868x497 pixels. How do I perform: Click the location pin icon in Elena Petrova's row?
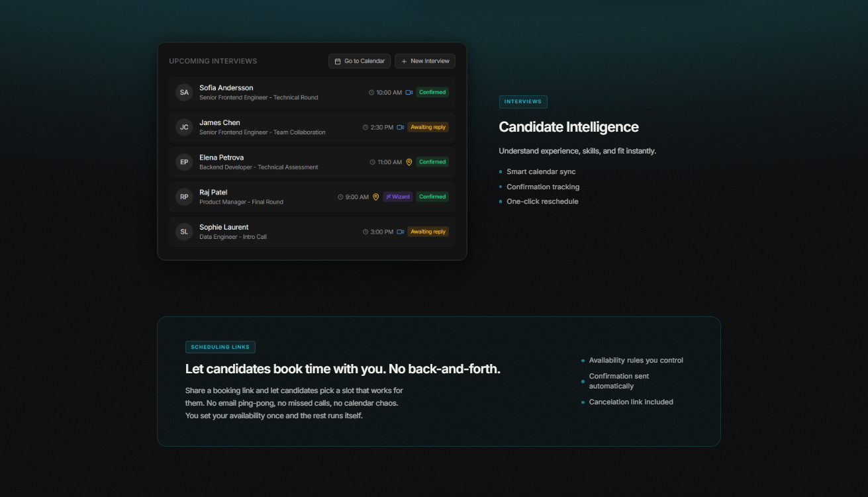point(409,162)
